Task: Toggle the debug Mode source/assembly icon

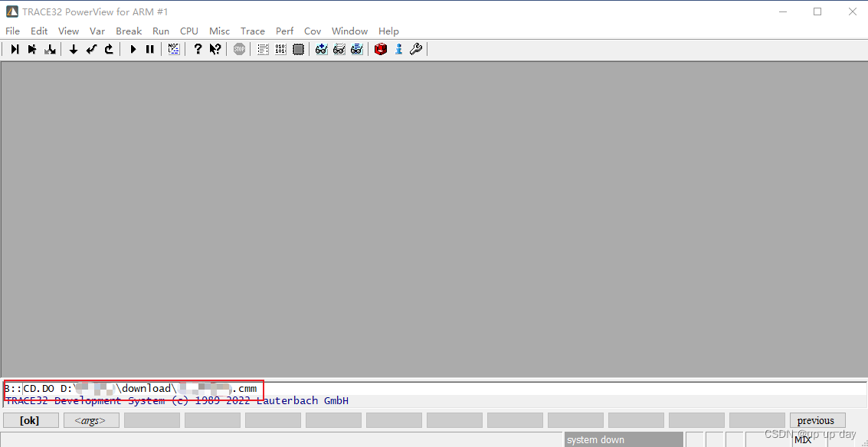Action: tap(174, 49)
